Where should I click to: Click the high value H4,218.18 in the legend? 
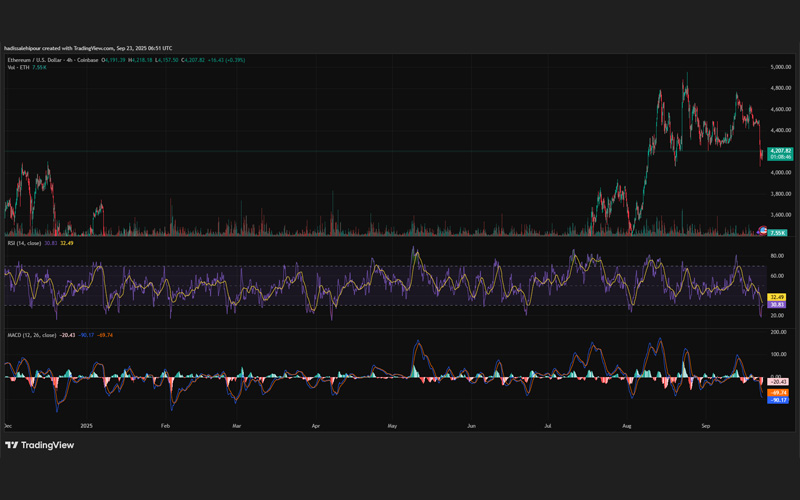pos(140,60)
